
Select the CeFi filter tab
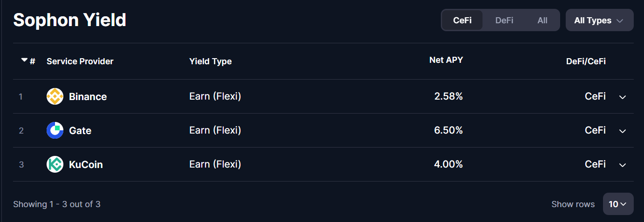462,20
